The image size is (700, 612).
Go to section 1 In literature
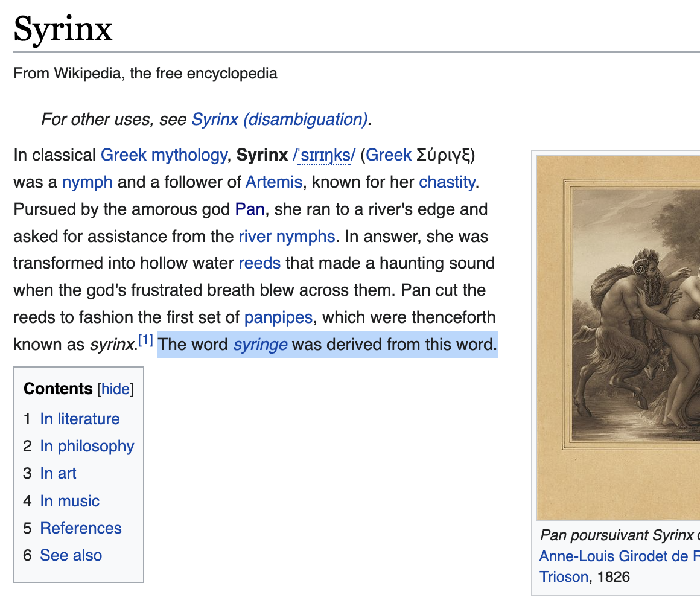click(80, 419)
